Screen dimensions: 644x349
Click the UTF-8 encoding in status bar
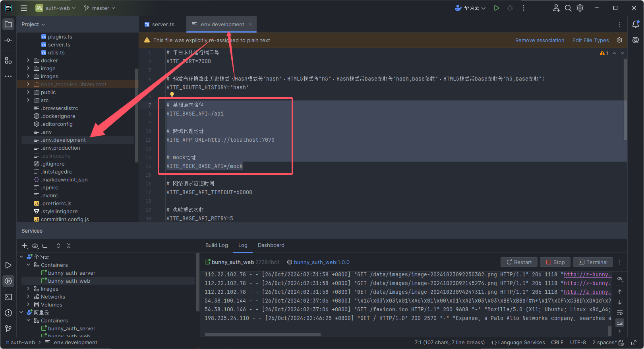[578, 343]
